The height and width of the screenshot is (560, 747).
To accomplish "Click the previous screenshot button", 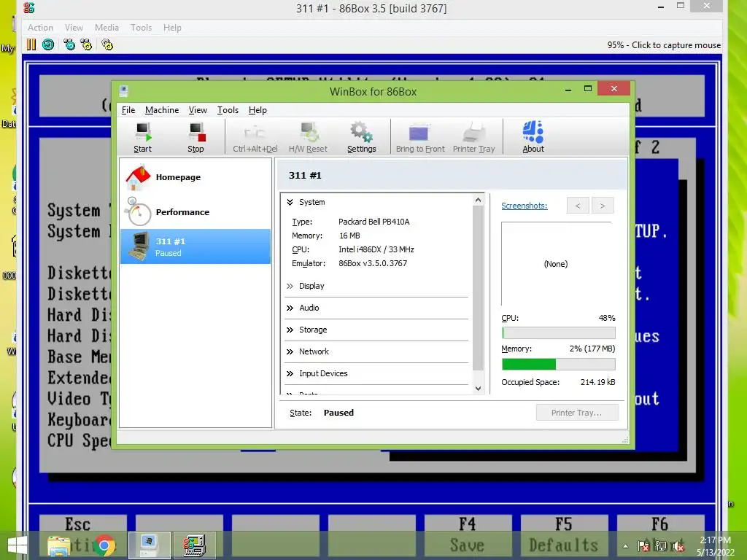I will (578, 206).
